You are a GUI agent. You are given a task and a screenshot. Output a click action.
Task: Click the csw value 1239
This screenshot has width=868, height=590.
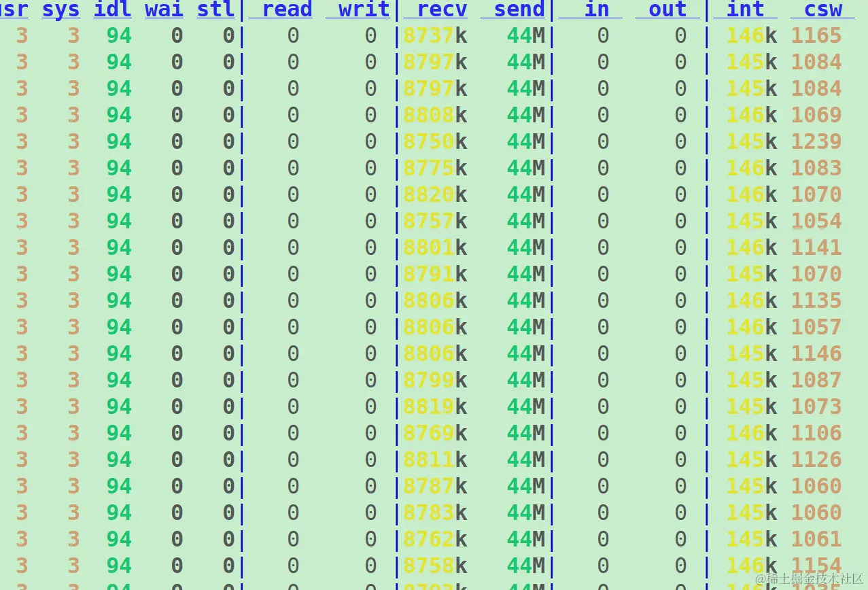point(816,141)
